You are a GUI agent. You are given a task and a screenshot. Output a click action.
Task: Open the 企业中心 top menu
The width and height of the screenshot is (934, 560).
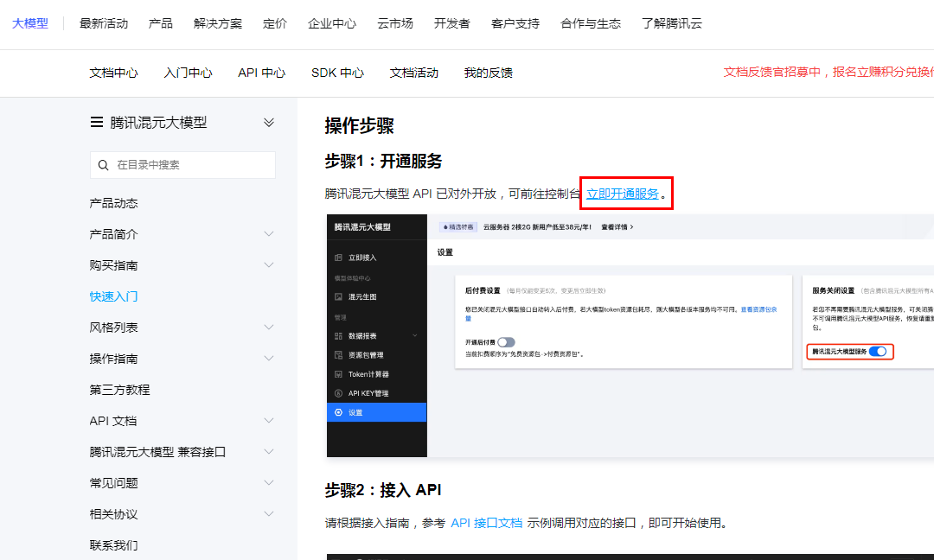(332, 23)
